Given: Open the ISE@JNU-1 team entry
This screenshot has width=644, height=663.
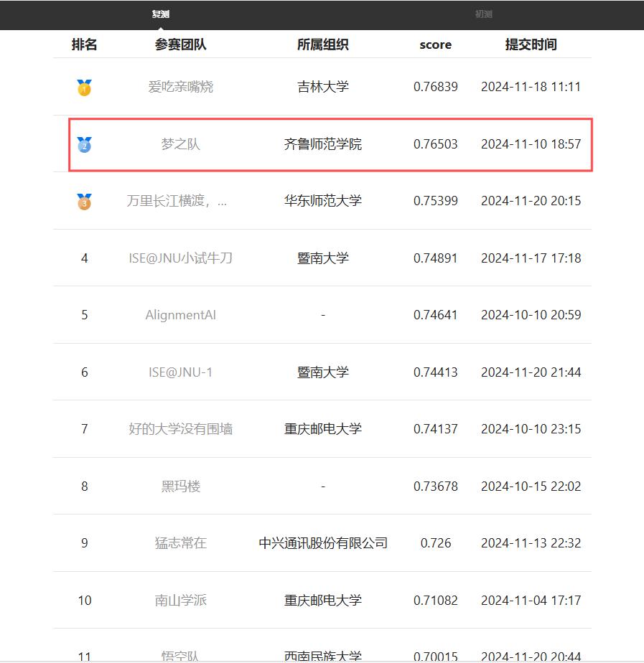Looking at the screenshot, I should pyautogui.click(x=181, y=372).
